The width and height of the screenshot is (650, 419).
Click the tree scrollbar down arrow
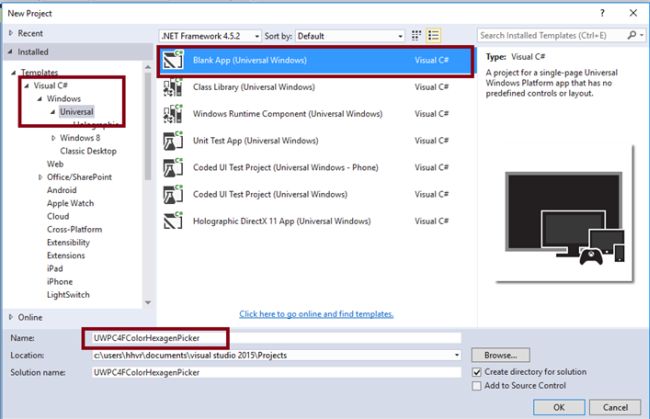pyautogui.click(x=148, y=303)
